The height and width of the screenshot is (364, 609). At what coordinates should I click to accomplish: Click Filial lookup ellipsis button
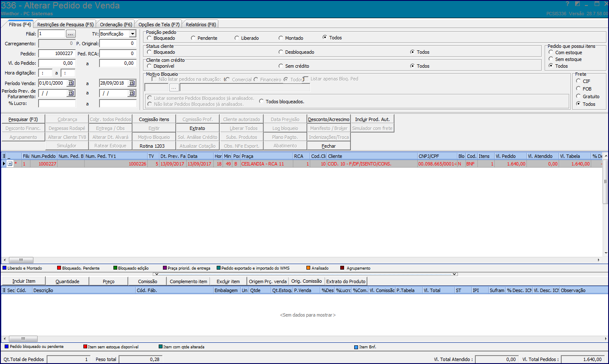(71, 34)
